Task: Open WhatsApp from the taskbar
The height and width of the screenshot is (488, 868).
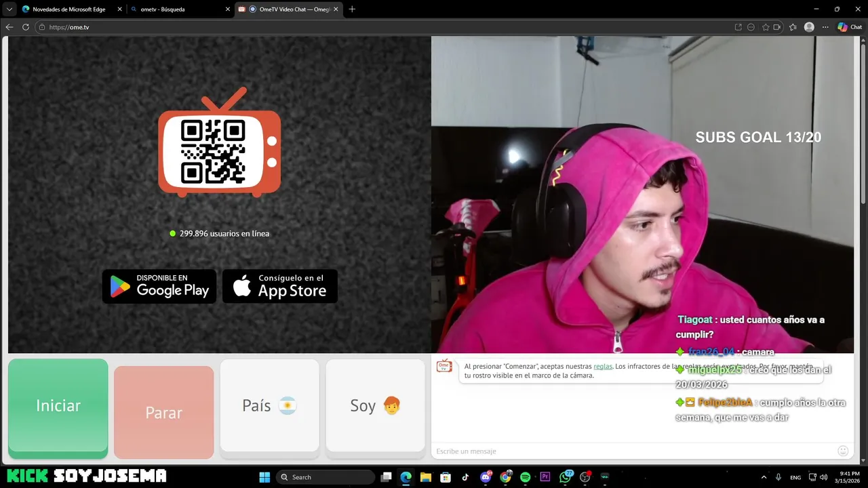Action: (x=566, y=477)
